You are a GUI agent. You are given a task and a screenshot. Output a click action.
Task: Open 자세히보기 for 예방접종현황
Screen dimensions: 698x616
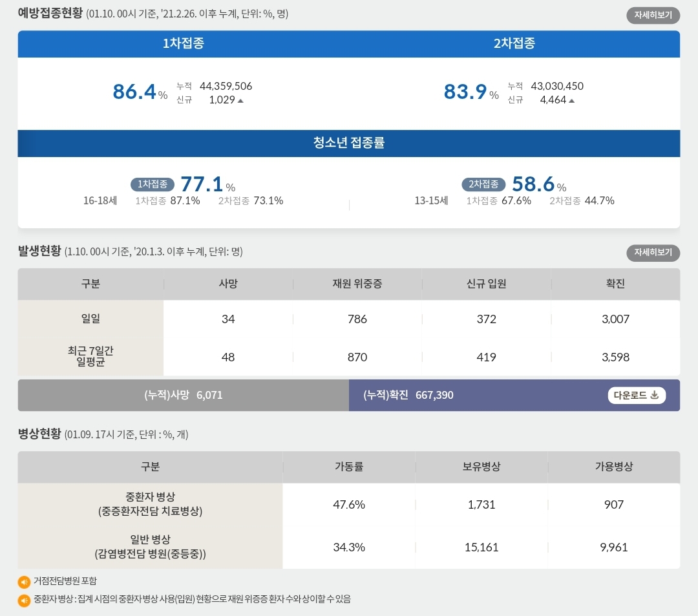[x=653, y=15]
